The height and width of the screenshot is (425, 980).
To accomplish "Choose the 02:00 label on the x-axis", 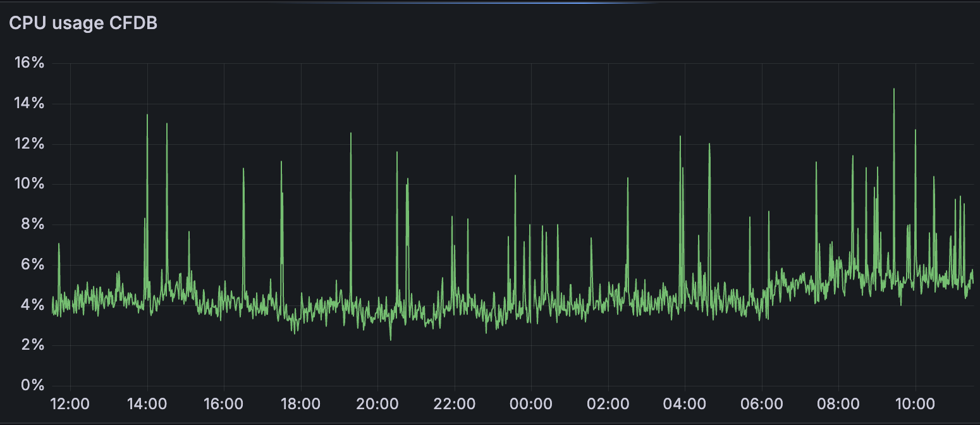I will click(608, 403).
